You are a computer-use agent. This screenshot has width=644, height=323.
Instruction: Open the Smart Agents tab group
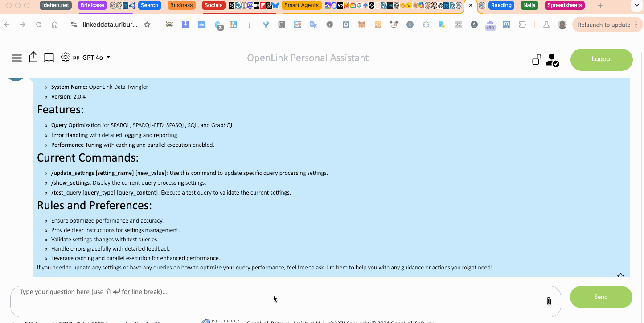pos(302,5)
